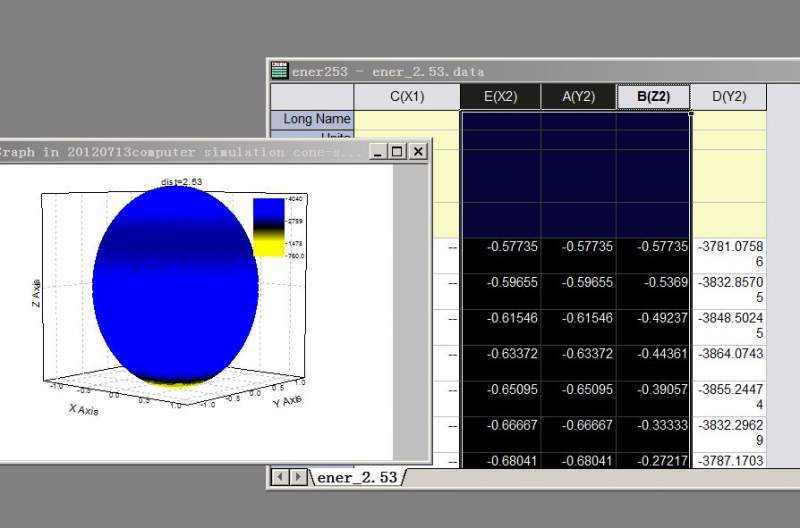Select the D(Y2) column header
800x528 pixels.
coord(729,96)
